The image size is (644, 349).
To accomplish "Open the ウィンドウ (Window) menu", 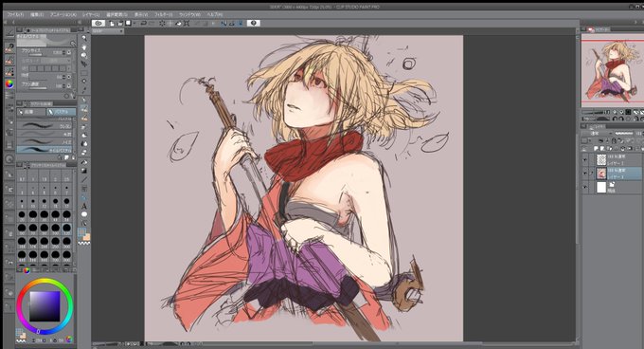I will click(x=189, y=14).
